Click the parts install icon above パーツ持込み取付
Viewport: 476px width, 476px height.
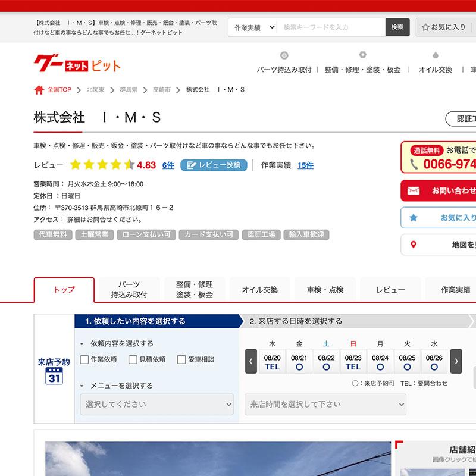(x=284, y=55)
